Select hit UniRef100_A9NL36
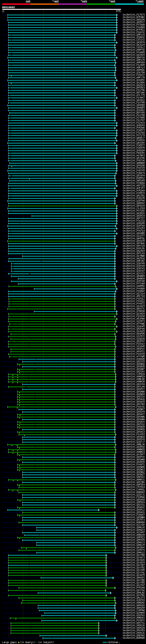 point(134,444)
